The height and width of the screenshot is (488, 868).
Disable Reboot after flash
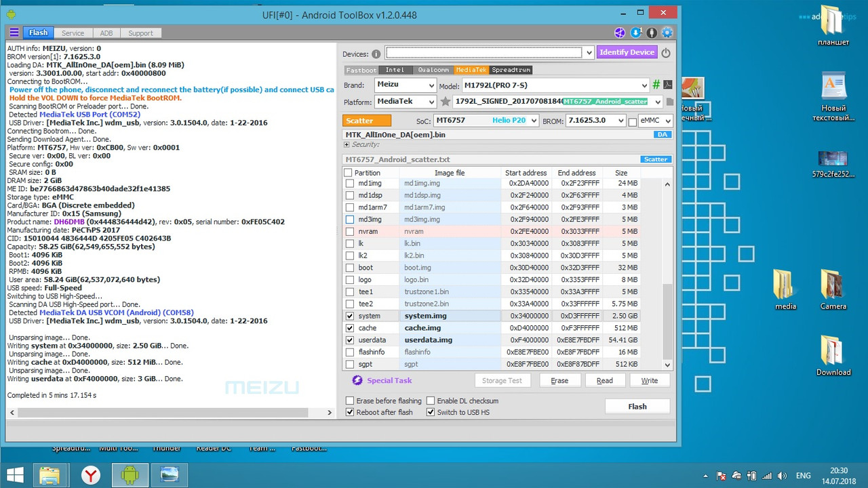(x=350, y=412)
